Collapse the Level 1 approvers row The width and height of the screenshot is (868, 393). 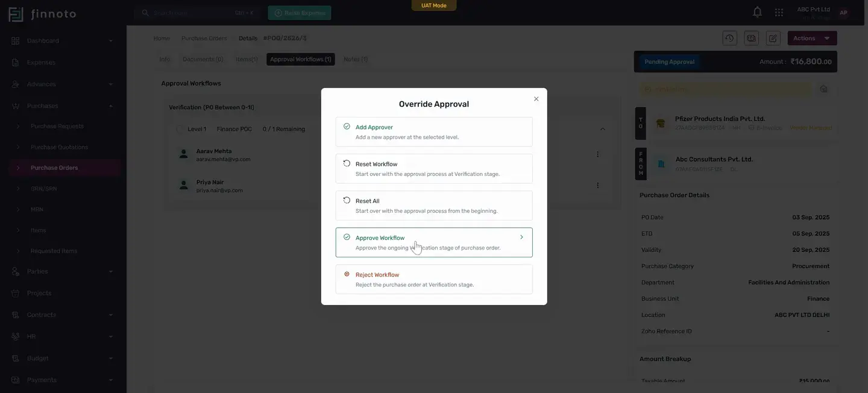(x=602, y=129)
